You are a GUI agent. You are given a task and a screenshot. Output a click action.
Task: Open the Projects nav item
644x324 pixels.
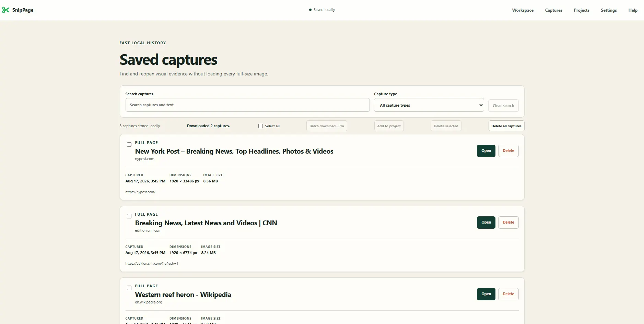click(581, 10)
